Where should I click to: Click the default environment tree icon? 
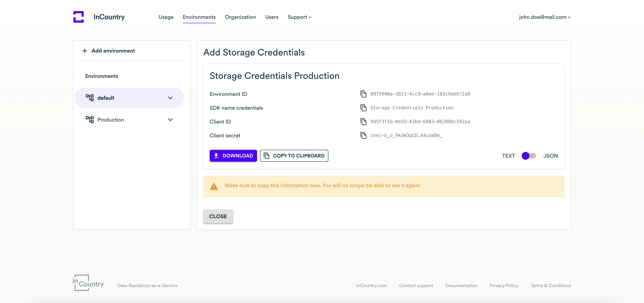(90, 98)
